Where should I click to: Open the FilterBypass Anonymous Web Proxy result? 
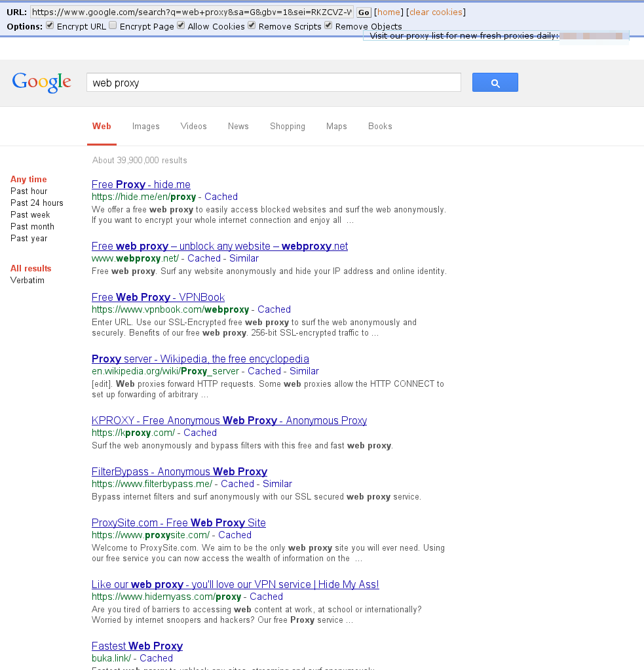(x=180, y=472)
